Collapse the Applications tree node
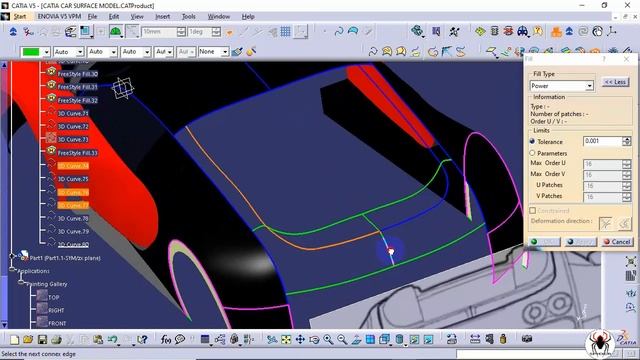The image size is (640, 360). pyautogui.click(x=12, y=269)
